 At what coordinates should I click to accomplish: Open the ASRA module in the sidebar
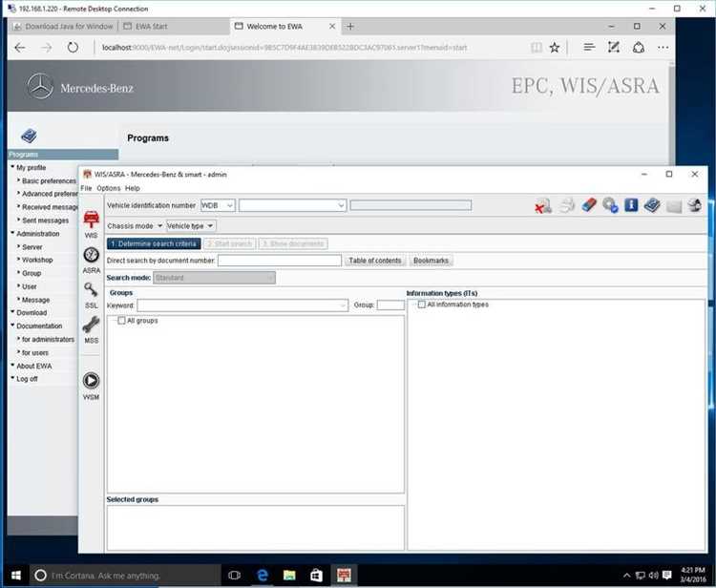[x=92, y=260]
